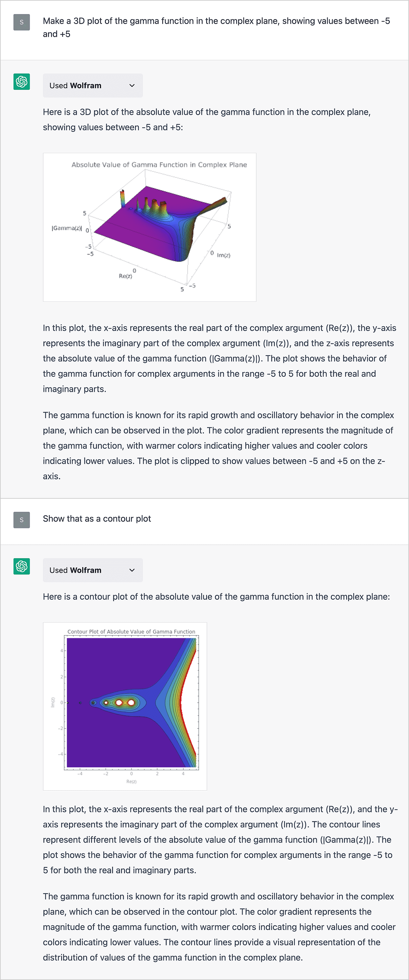Viewport: 409px width, 980px height.
Task: Click the |Gamma(z)| axis label on 3D plot
Action: [66, 228]
